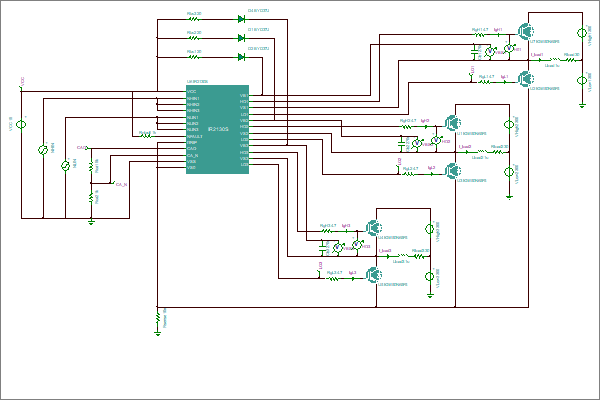Viewport: 600px width, 400px height.
Task: Click the LO3 net label near RgL3
Action: click(x=320, y=265)
